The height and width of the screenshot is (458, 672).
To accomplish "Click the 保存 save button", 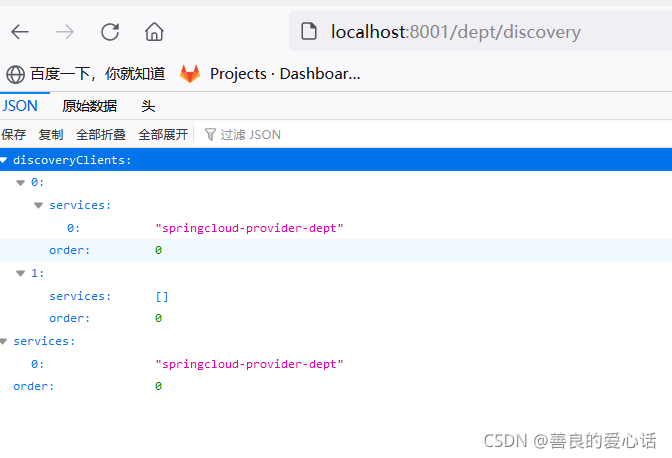I will click(14, 135).
